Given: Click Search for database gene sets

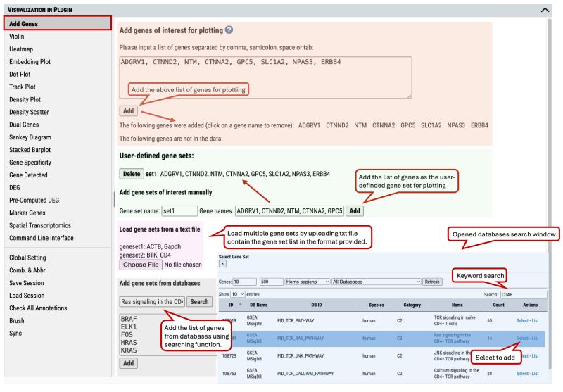Looking at the screenshot, I should pos(199,302).
